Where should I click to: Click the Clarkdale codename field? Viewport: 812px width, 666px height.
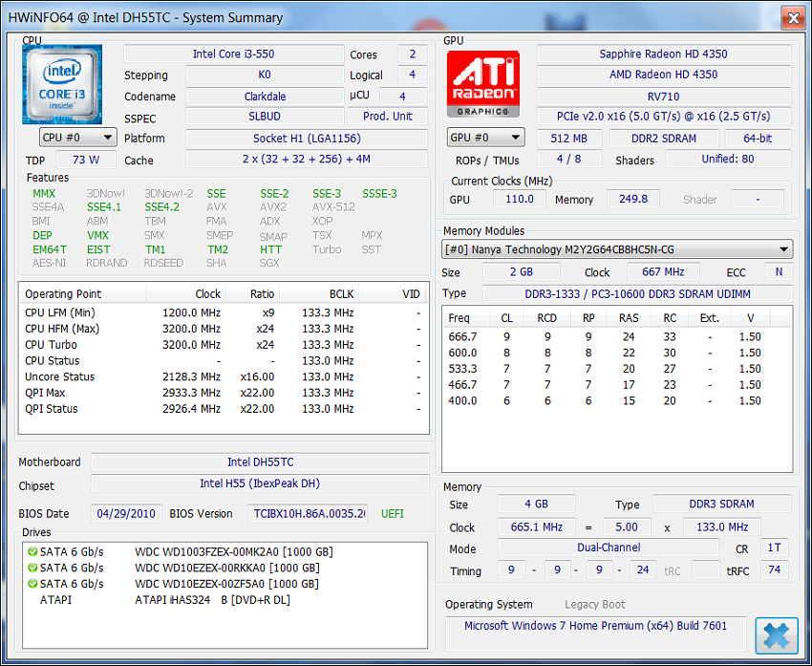click(x=265, y=97)
